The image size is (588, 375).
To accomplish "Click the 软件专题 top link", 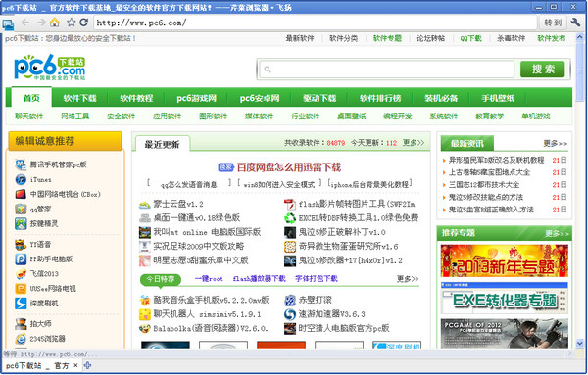I will point(387,38).
